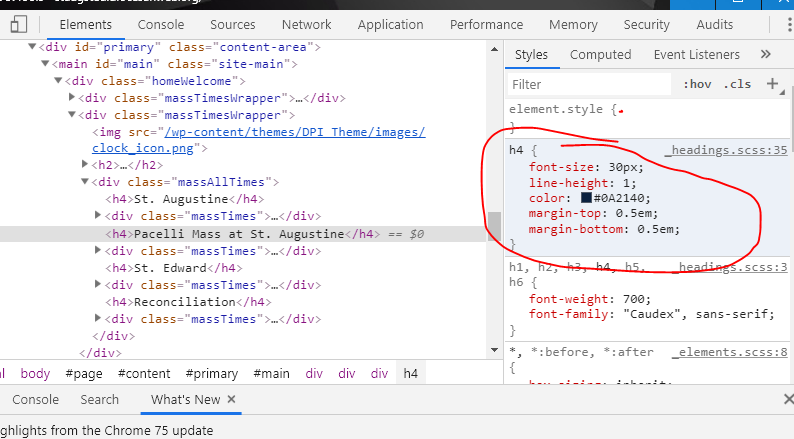
Task: Click the Filter styles input field
Action: [x=590, y=85]
